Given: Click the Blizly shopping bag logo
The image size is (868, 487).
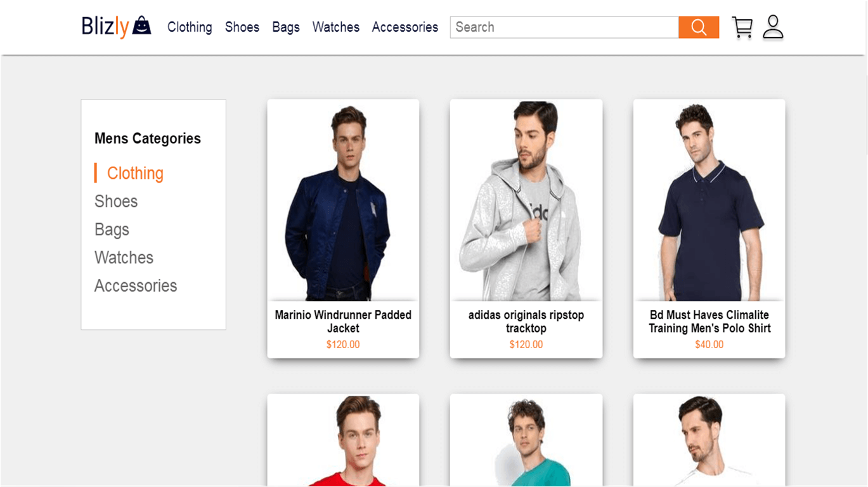Looking at the screenshot, I should 117,27.
